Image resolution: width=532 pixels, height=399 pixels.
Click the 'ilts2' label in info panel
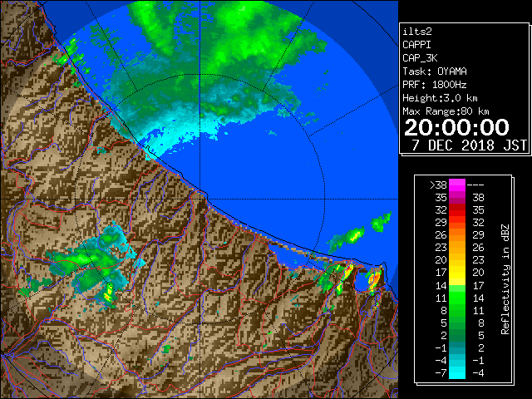click(x=417, y=32)
